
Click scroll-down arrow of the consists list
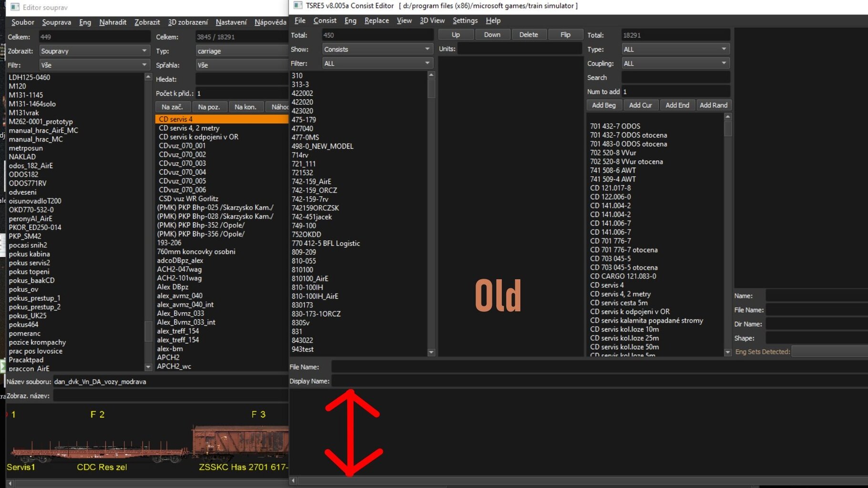tap(431, 352)
